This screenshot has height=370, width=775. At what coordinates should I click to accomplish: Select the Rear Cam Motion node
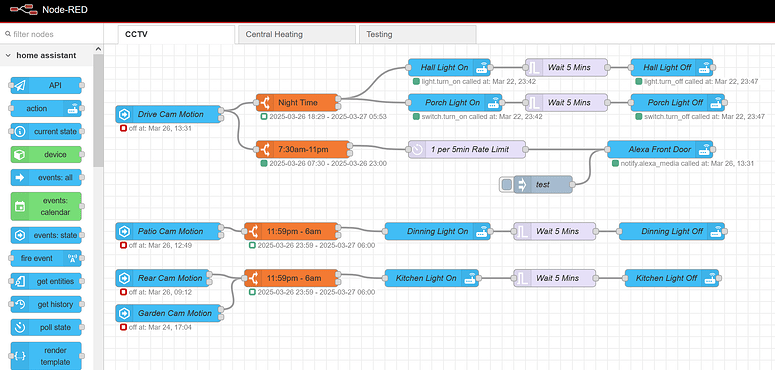[162, 278]
